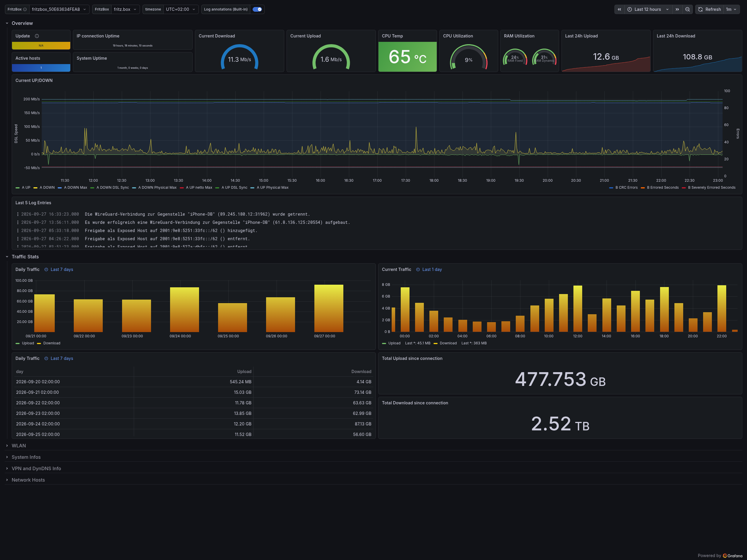This screenshot has width=747, height=560.
Task: Sort the table by the Download column header
Action: (361, 372)
